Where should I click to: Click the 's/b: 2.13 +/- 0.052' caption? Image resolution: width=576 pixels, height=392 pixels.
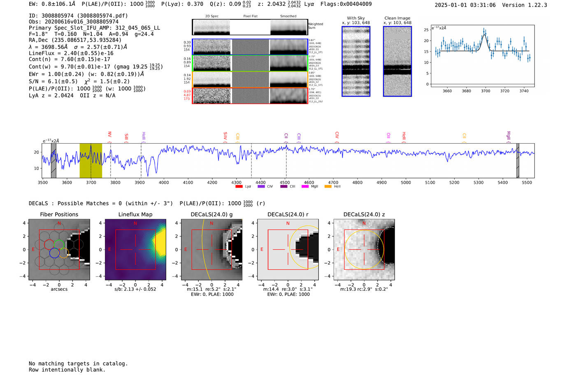pos(135,289)
